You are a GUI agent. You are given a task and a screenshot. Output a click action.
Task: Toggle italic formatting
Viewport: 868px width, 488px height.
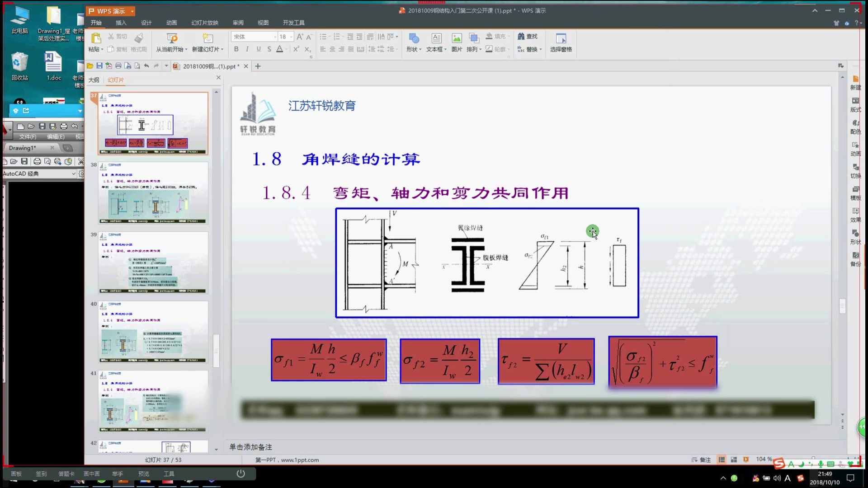coord(247,49)
